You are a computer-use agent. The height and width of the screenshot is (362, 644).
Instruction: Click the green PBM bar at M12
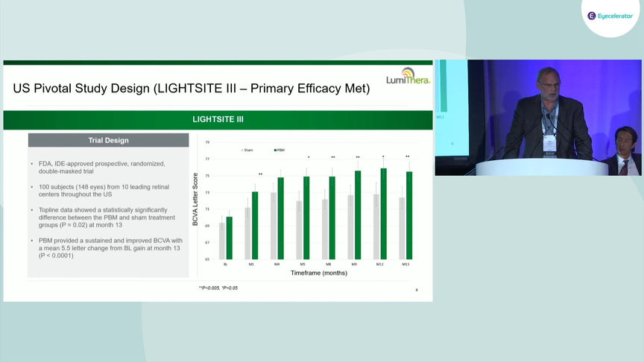[x=384, y=214]
